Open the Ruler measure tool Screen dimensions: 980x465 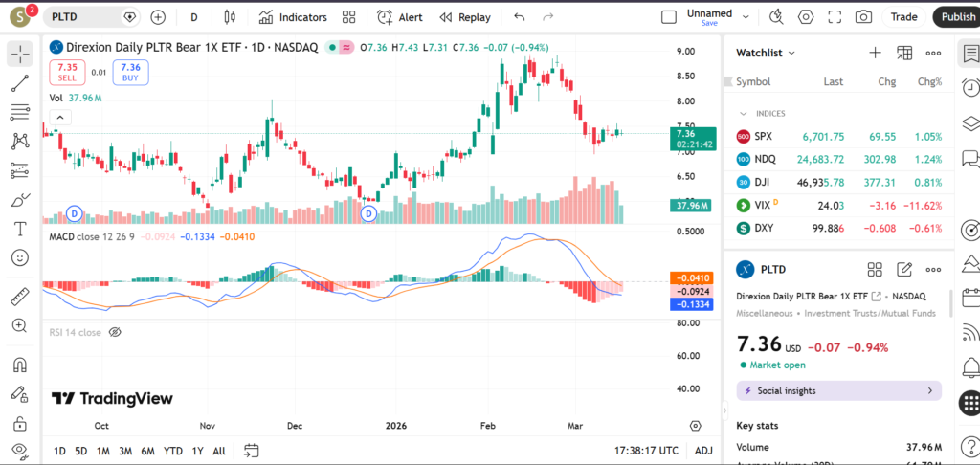pyautogui.click(x=19, y=297)
